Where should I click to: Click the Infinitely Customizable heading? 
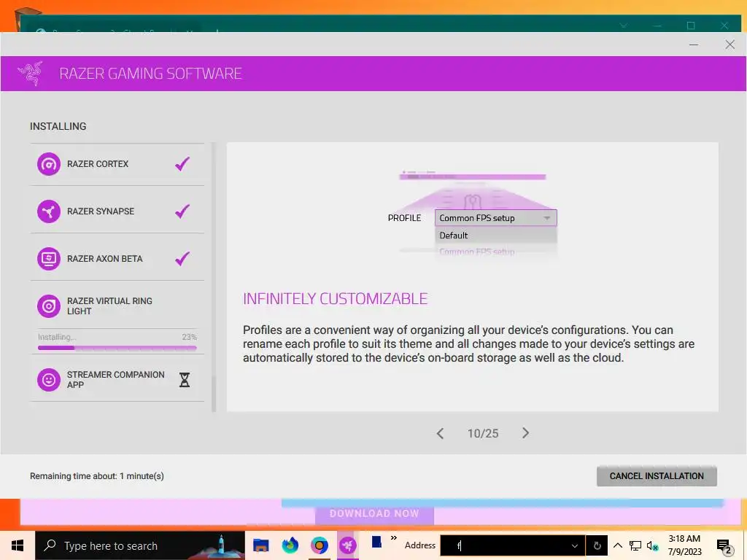(336, 298)
